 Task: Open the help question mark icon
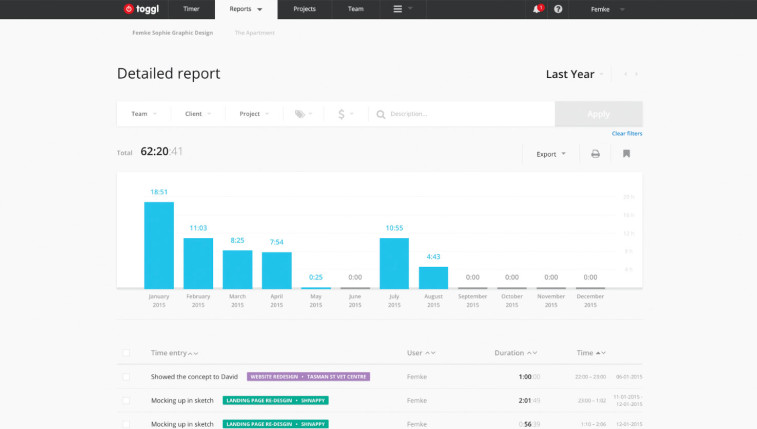(558, 9)
